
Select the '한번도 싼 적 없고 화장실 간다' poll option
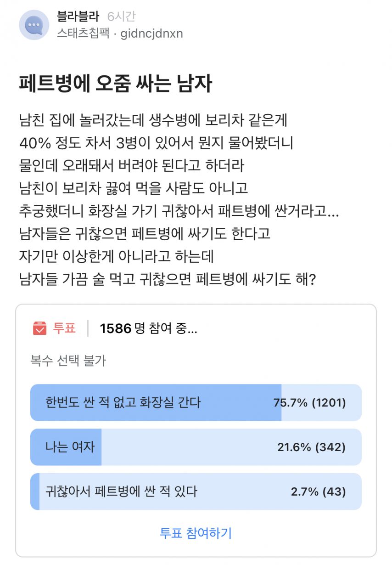click(196, 402)
